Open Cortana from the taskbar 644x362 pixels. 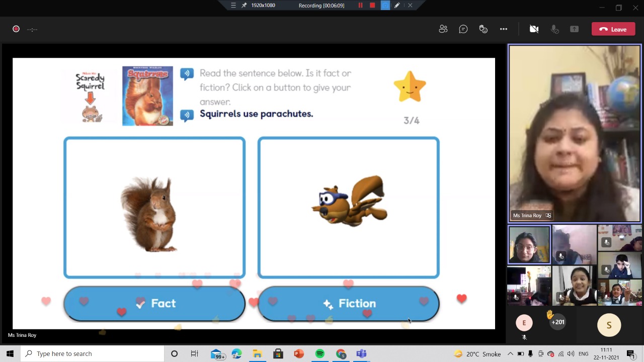174,353
